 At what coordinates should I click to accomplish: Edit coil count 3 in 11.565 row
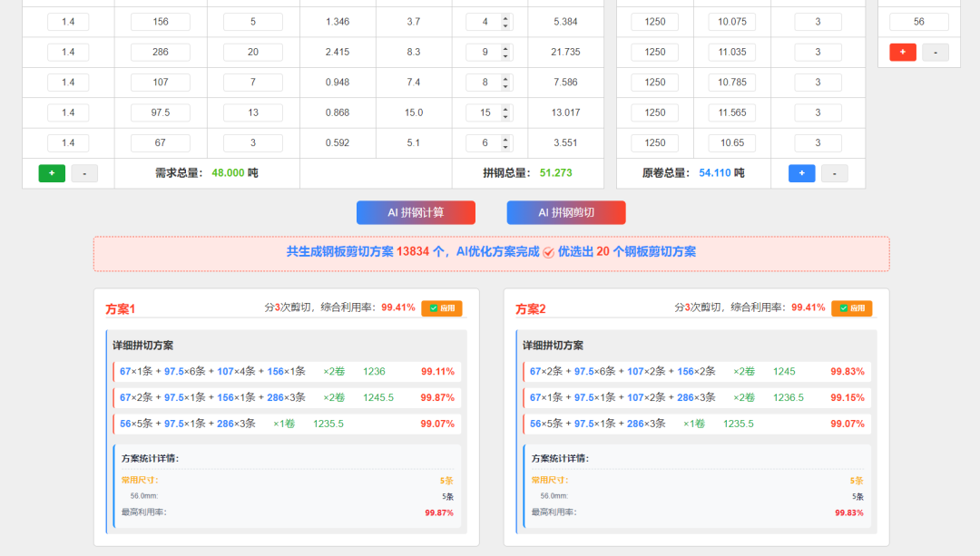click(818, 112)
